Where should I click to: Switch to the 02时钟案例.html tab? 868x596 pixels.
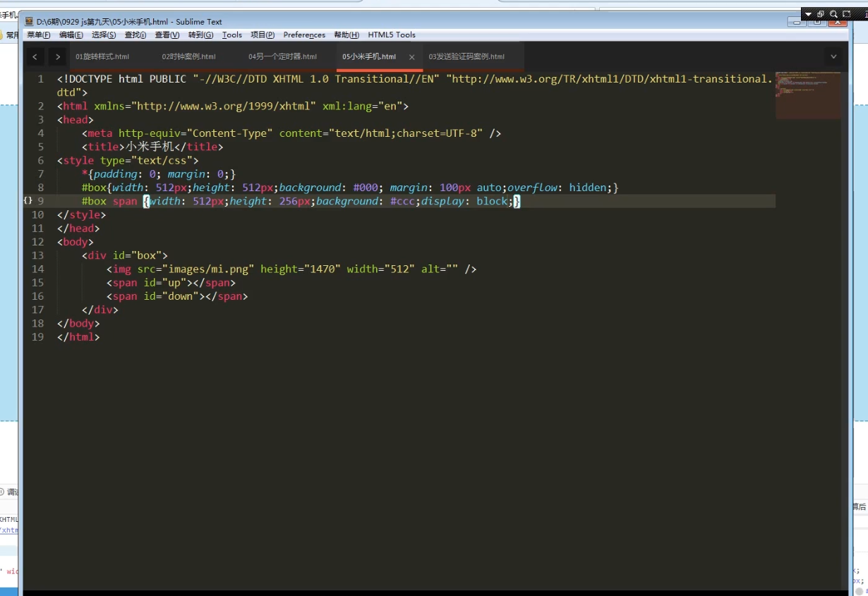[x=188, y=56]
